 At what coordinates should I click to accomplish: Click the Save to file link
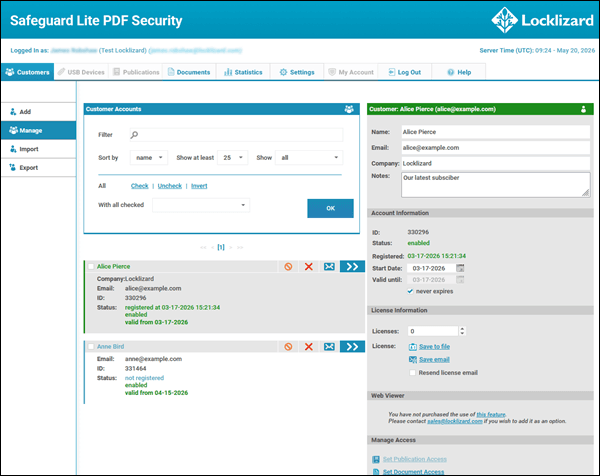(x=434, y=347)
